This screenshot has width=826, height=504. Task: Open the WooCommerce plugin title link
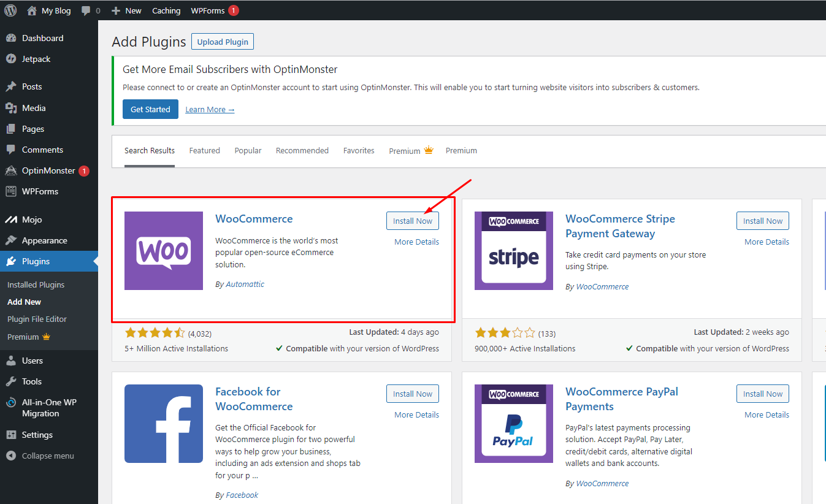pyautogui.click(x=254, y=219)
